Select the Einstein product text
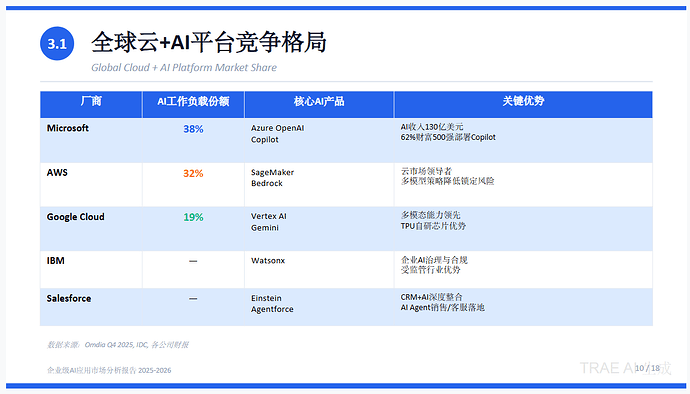This screenshot has width=690, height=394. coord(266,298)
